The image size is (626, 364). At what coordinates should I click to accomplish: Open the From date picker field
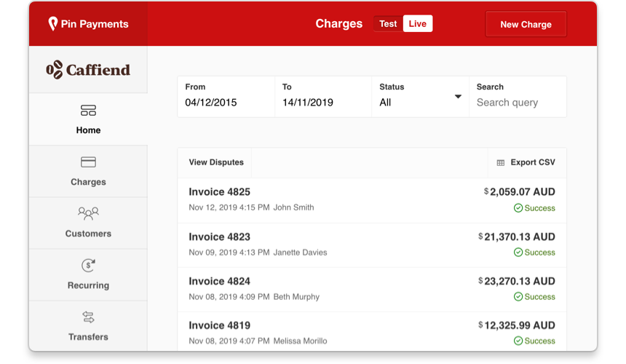point(226,103)
